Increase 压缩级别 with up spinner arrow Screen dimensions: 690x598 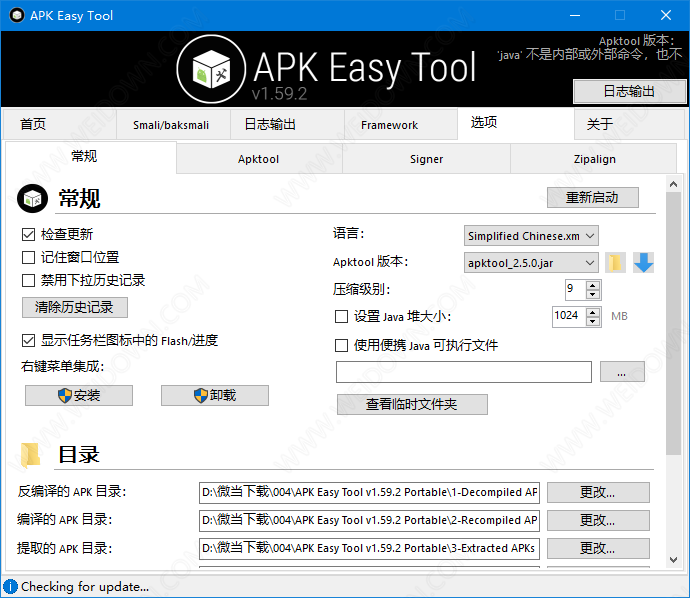(x=593, y=285)
